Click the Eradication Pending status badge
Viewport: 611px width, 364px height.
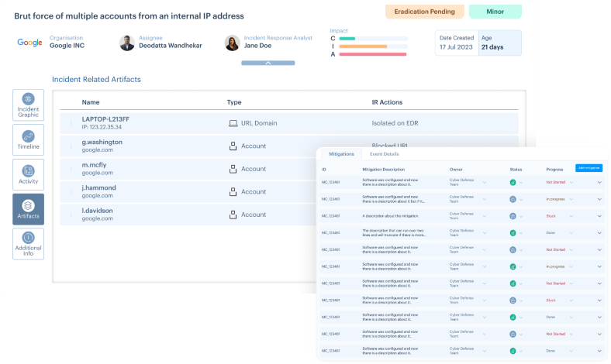point(425,12)
